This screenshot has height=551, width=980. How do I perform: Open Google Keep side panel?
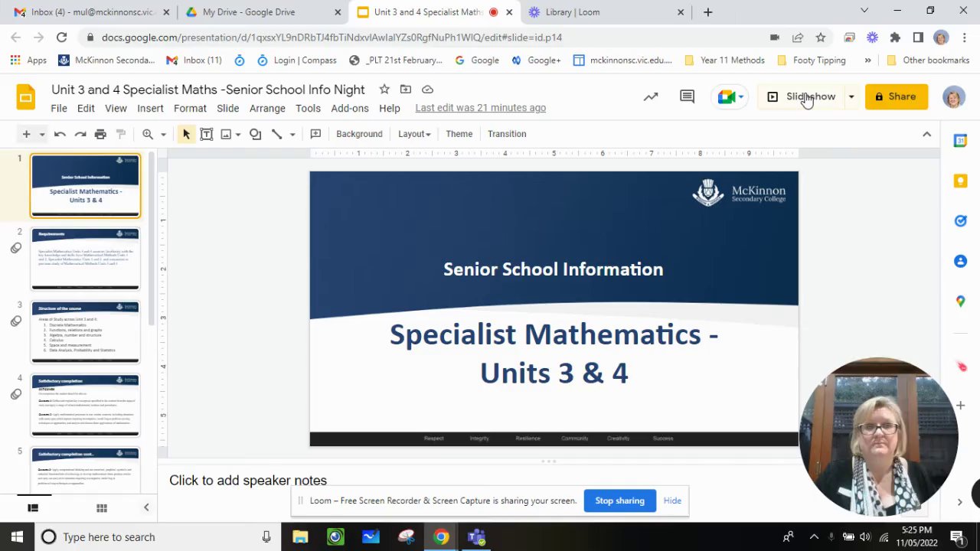click(x=960, y=181)
